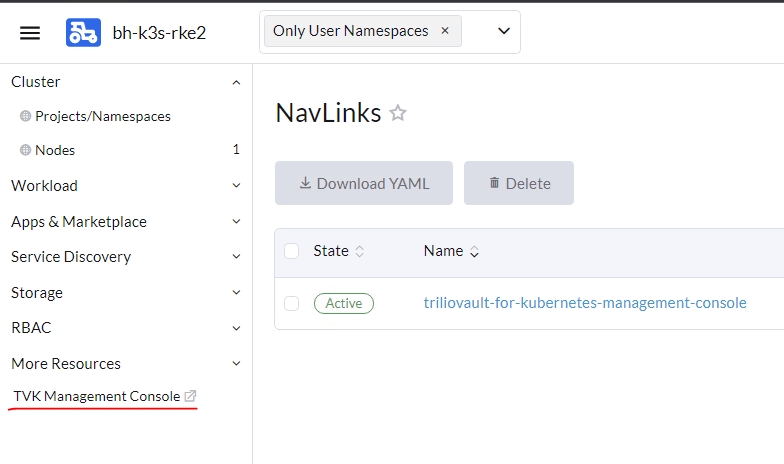Remove the Only User Namespaces filter tag
The height and width of the screenshot is (464, 784).
click(x=445, y=31)
